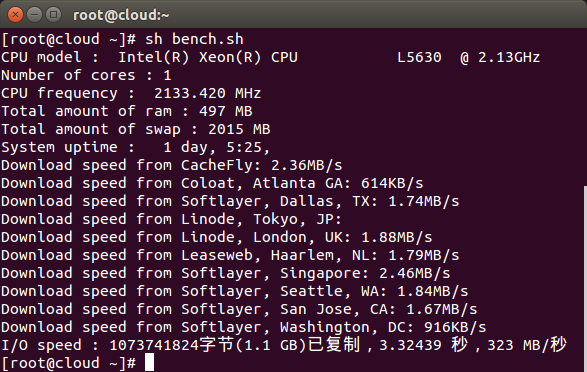Screen dimensions: 587x372
Task: Minimize the terminal window
Action: pos(34,15)
